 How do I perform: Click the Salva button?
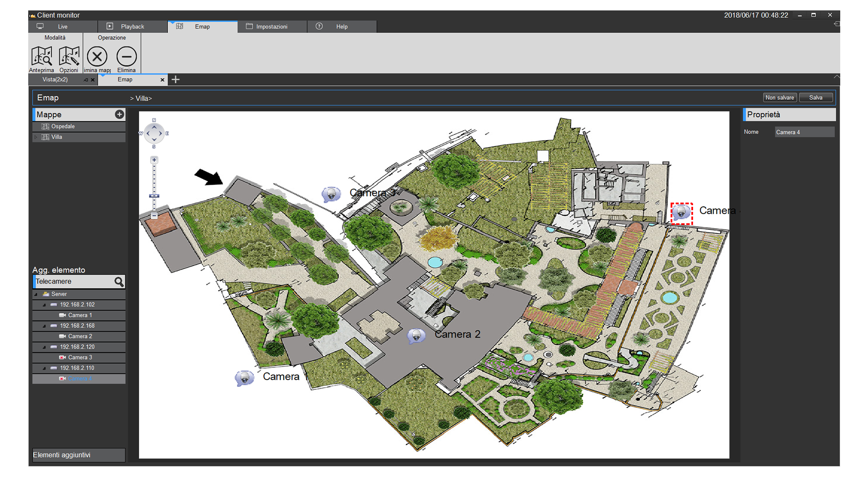[x=815, y=97]
